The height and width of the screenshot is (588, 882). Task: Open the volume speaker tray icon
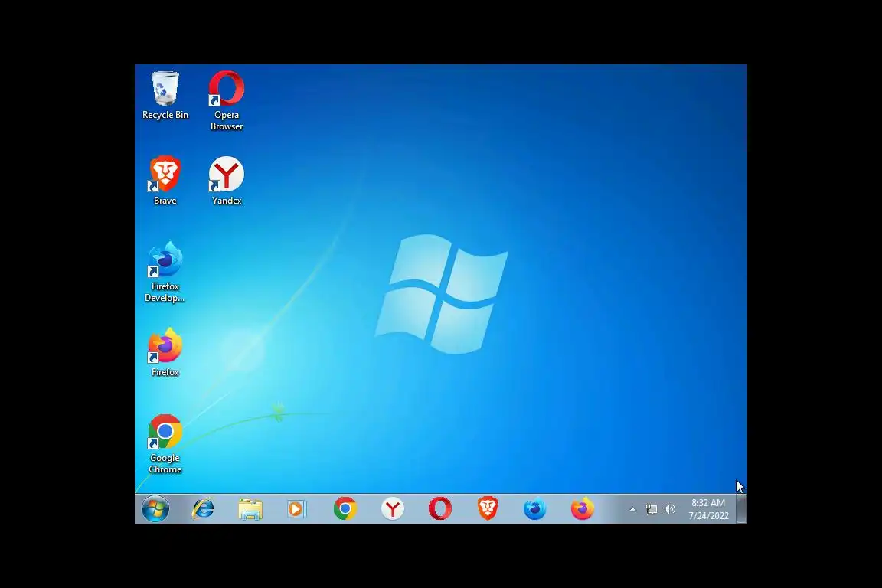[x=669, y=510]
